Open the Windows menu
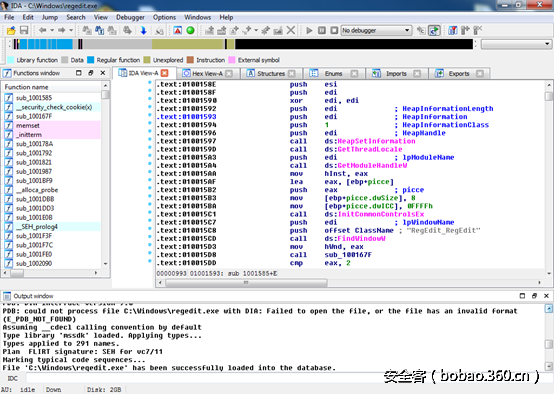This screenshot has height=394, width=554. coord(198,17)
